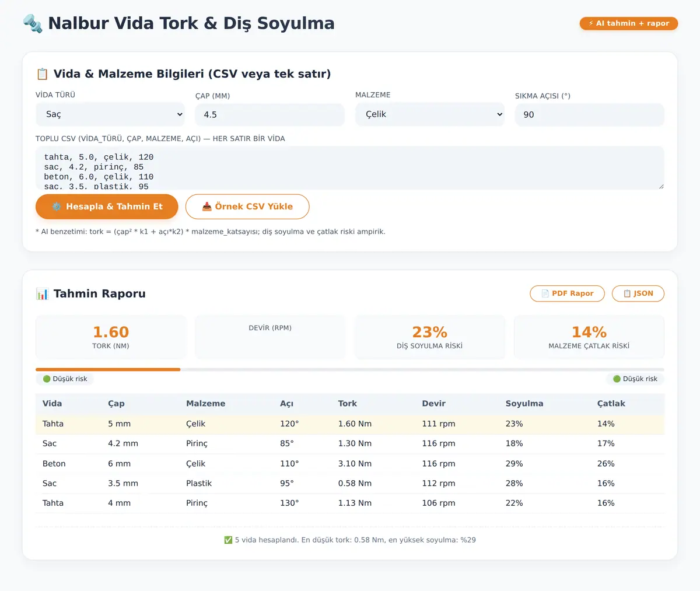The width and height of the screenshot is (700, 591).
Task: Click the 26% çatlak cell
Action: (605, 464)
